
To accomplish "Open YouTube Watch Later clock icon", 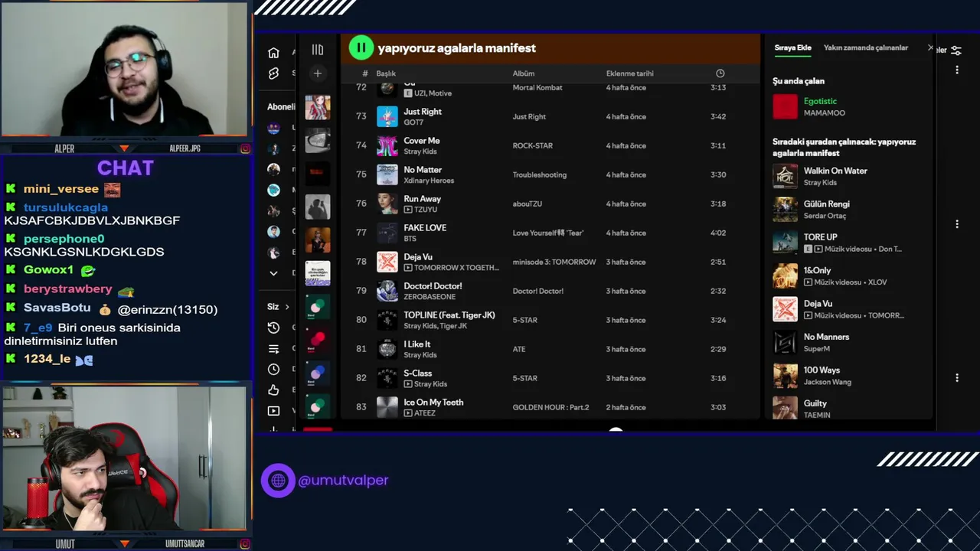I will (x=273, y=369).
